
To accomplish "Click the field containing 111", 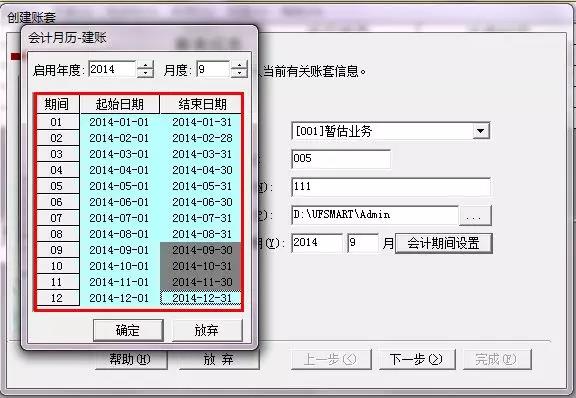I will point(390,187).
